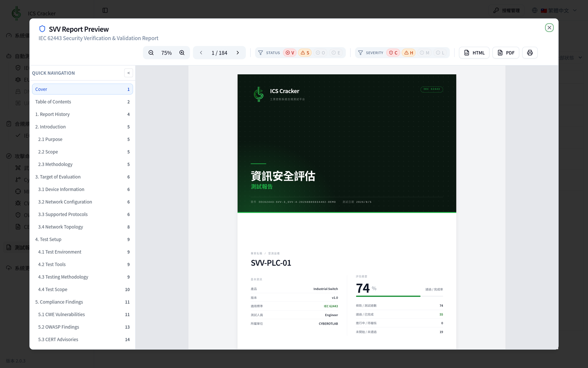Click ICS Cracker logo in background window
The image size is (588, 368).
coord(17,13)
